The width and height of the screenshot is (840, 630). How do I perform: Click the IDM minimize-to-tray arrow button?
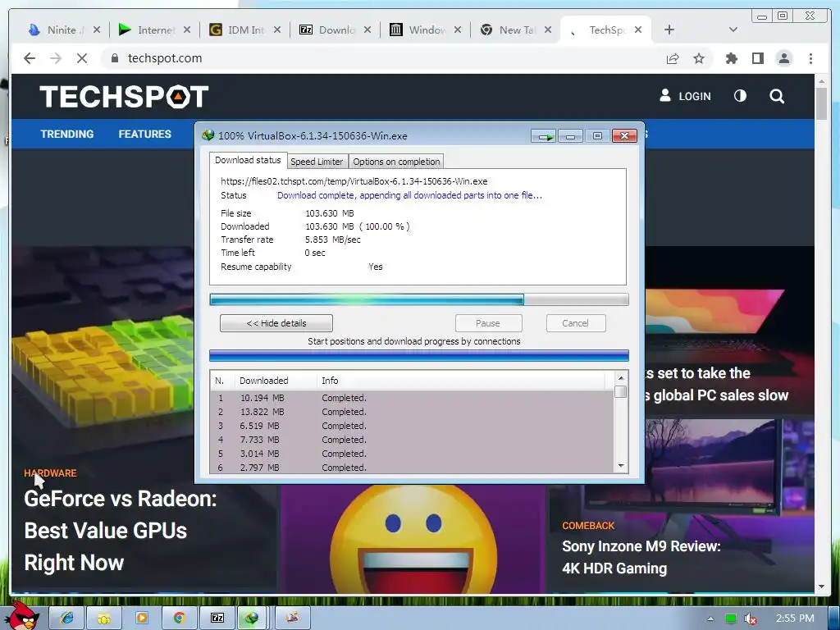544,136
